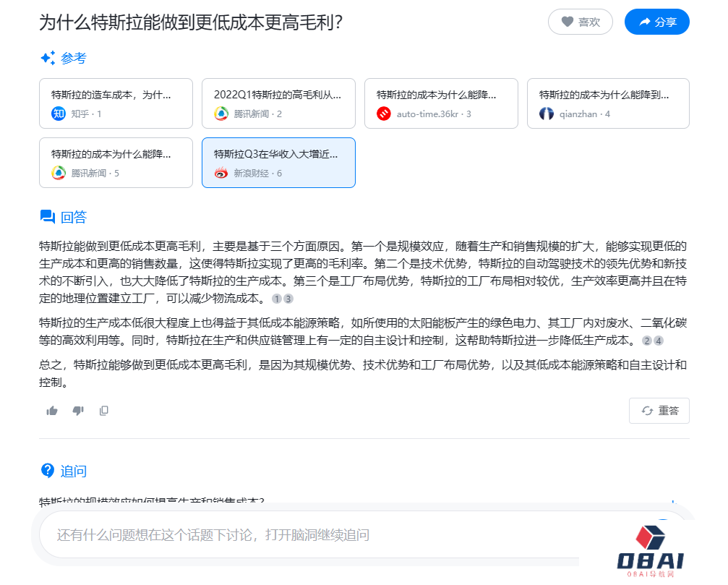Toggle the 喜欢 like button
This screenshot has width=728, height=585.
(580, 22)
